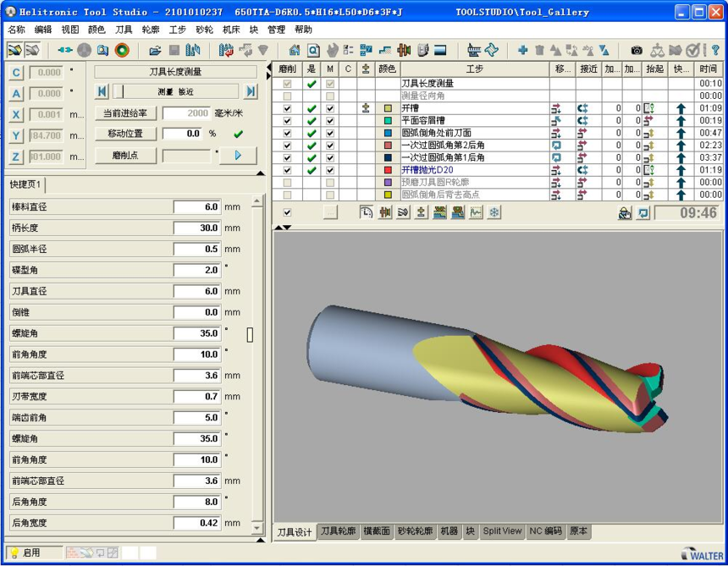Click the 测量 接近 progress slider

175,91
